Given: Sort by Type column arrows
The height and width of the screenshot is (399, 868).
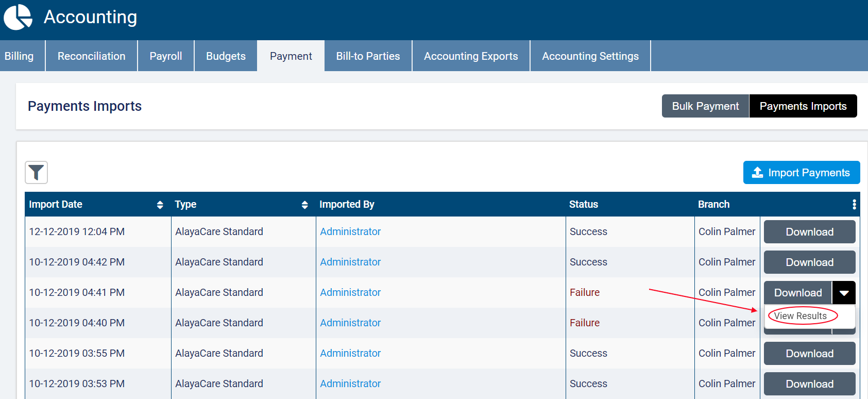Looking at the screenshot, I should [304, 205].
